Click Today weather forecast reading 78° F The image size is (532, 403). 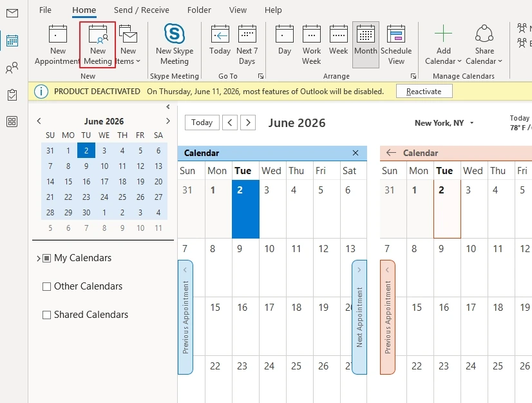[x=520, y=123]
